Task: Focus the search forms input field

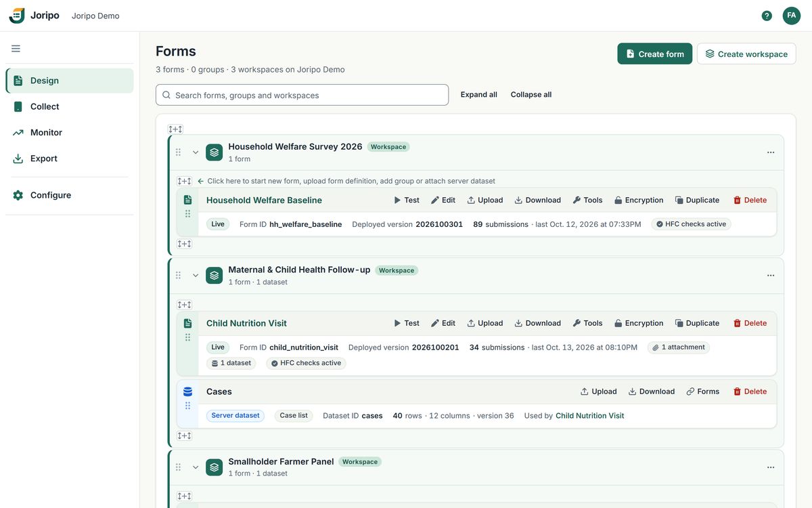Action: [x=302, y=95]
